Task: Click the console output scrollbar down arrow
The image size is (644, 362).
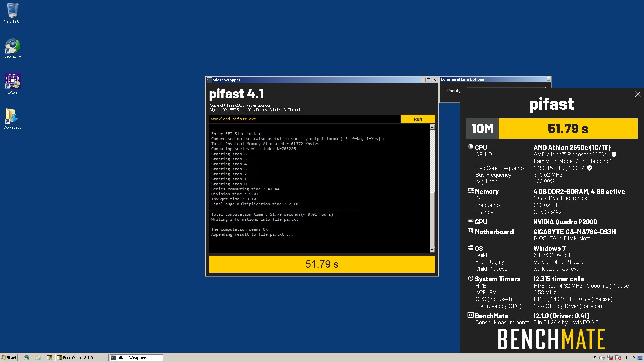Action: click(432, 250)
